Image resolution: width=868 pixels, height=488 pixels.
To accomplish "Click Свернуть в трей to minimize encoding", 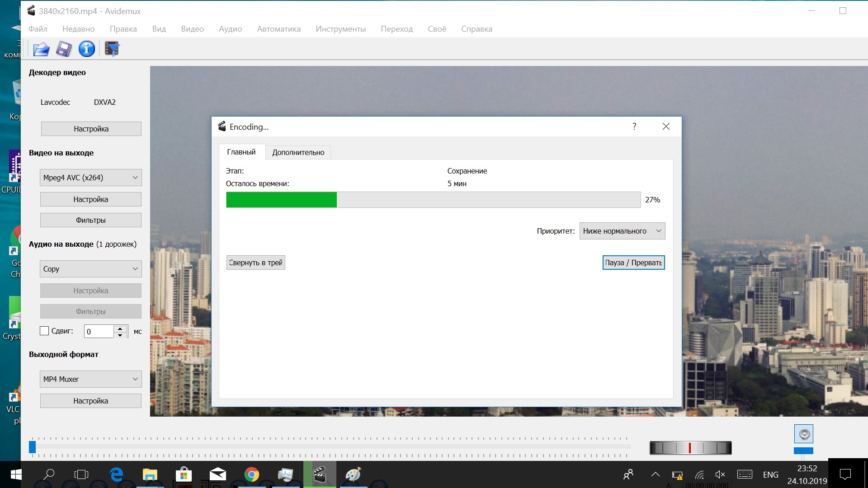I will (x=256, y=262).
